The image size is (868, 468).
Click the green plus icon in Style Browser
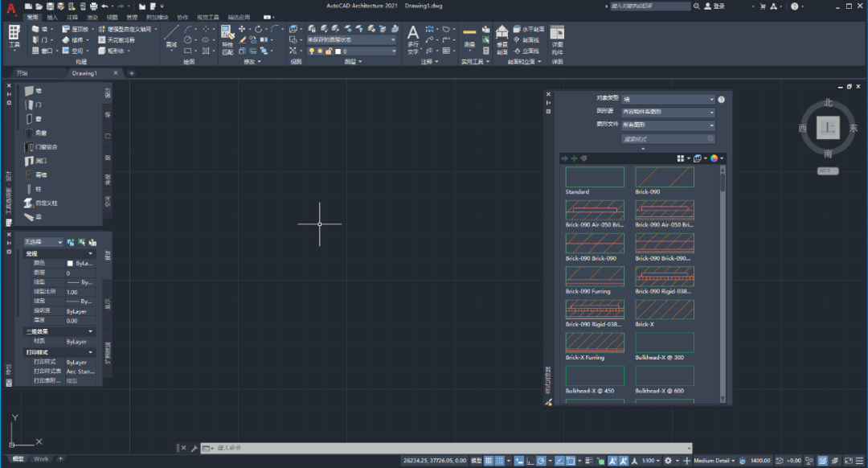(x=574, y=158)
